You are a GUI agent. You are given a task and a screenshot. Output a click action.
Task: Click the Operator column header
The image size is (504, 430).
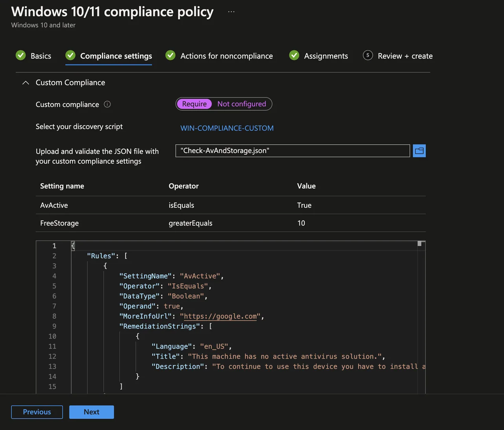coord(183,186)
